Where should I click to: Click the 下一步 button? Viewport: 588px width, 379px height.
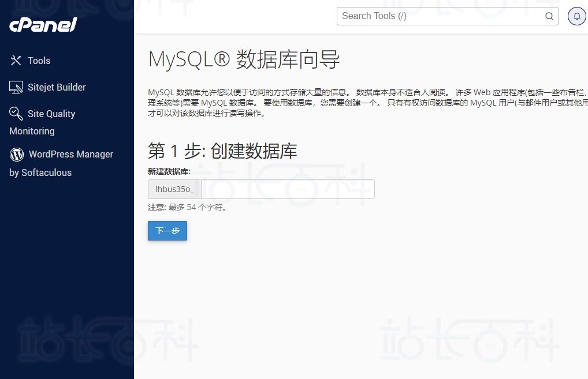168,231
